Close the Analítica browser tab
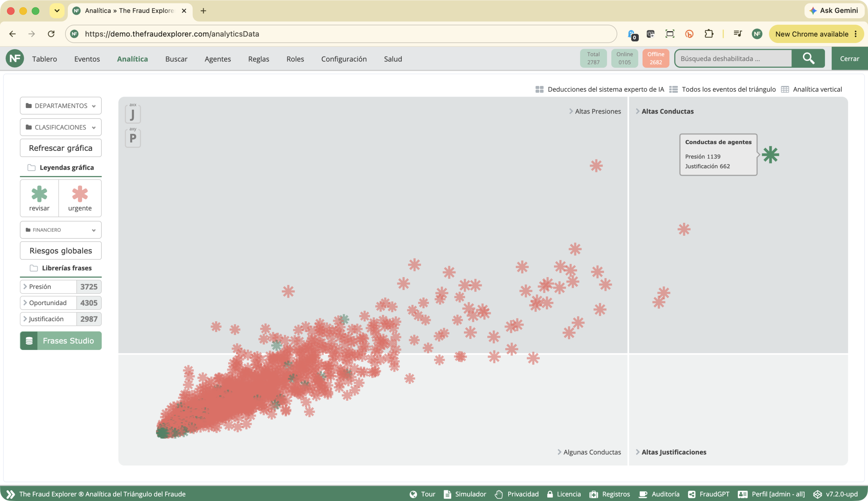The image size is (868, 501). (x=184, y=11)
